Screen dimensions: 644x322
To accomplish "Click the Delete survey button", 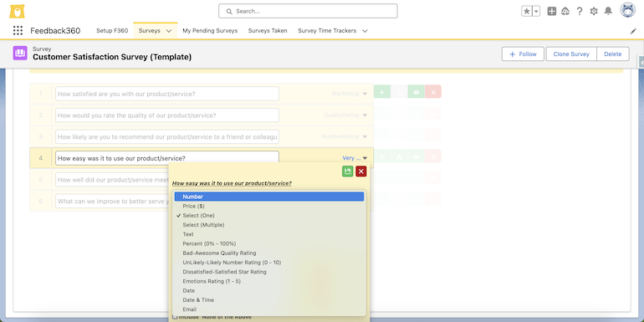I will [613, 54].
